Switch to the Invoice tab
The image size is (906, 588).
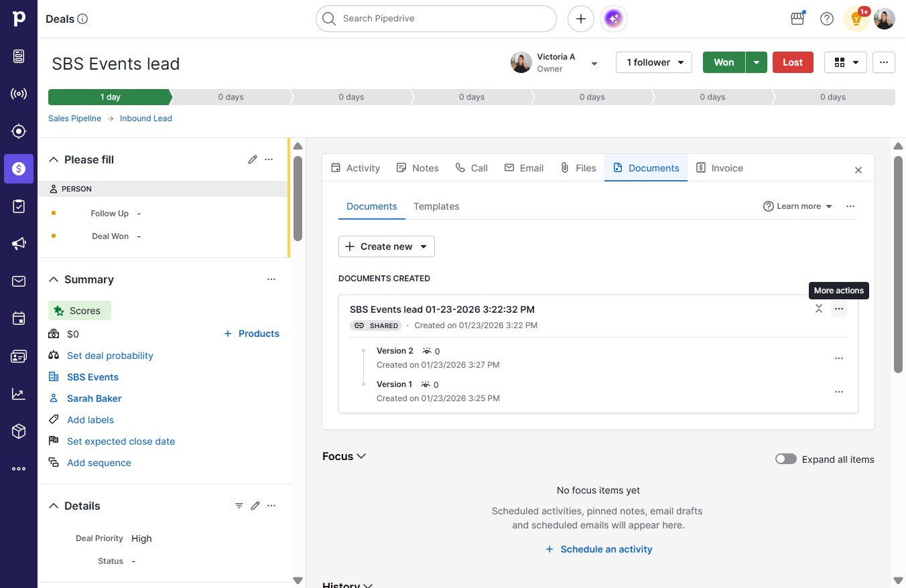coord(720,168)
